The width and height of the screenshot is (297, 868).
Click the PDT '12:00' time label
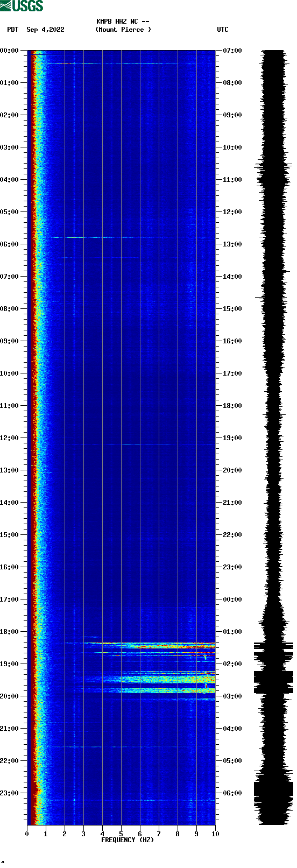coord(9,438)
